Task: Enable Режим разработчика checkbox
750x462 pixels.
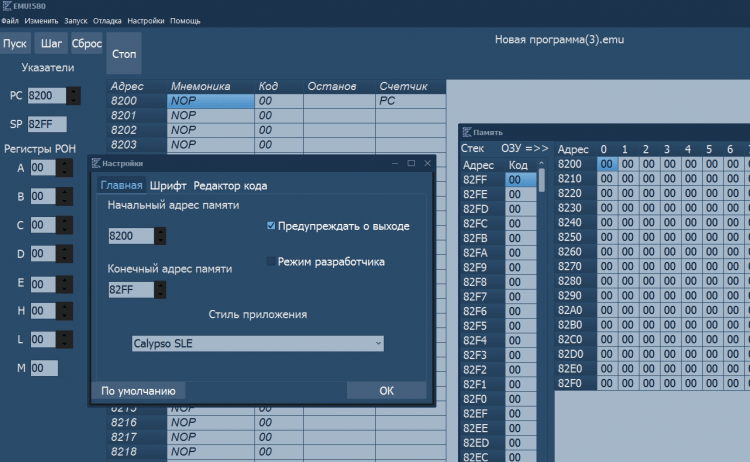Action: (271, 262)
